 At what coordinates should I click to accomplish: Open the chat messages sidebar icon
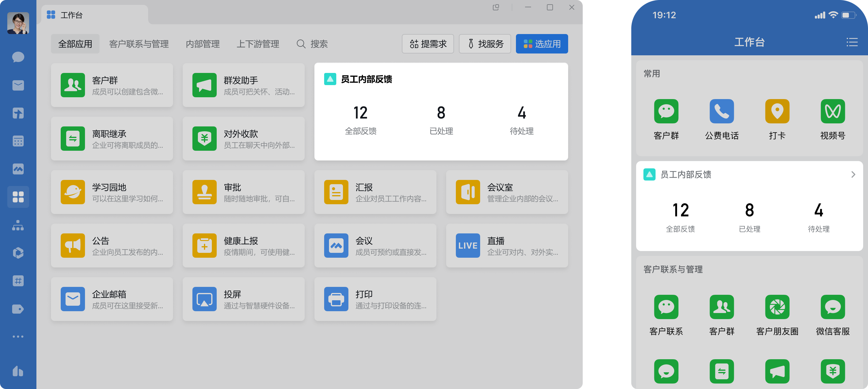[18, 57]
